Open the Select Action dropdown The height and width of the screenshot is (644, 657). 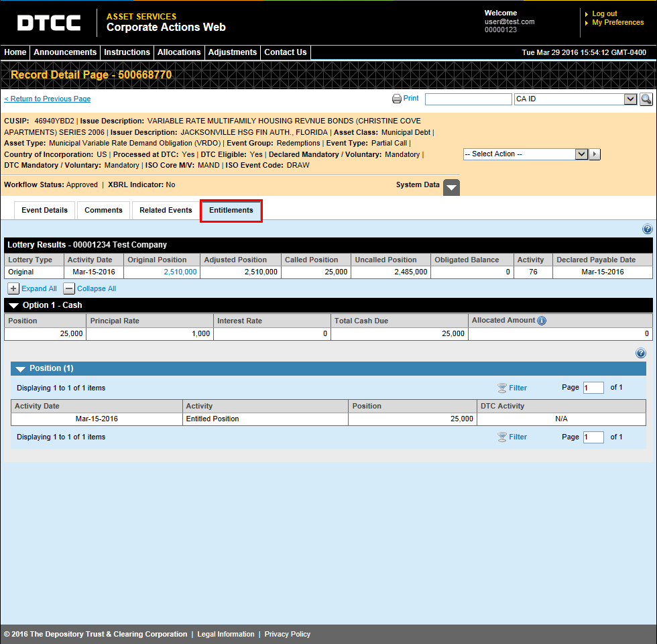581,154
